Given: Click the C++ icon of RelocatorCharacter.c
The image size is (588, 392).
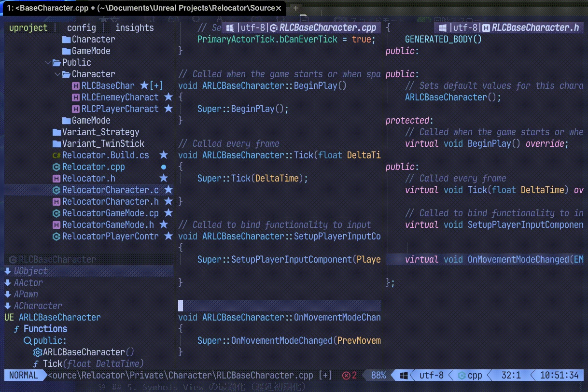Looking at the screenshot, I should coord(56,190).
